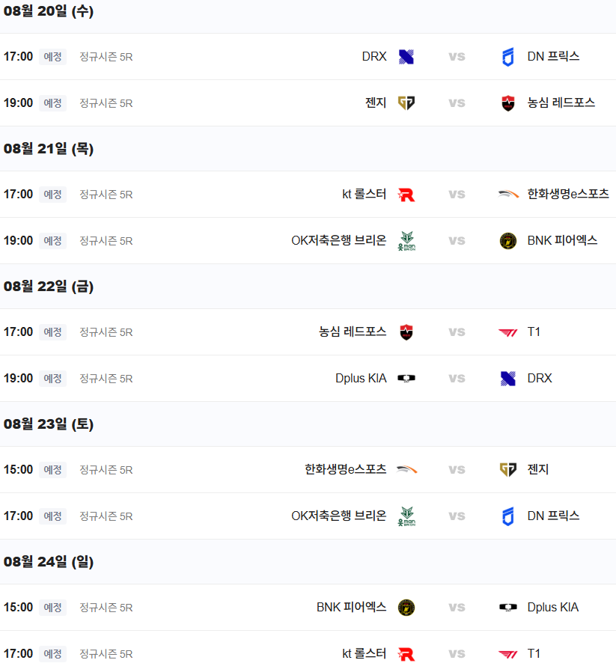616x672 pixels.
Task: Click the OK저축은행 브리온 logo in the 08월 23일 match
Action: (406, 516)
